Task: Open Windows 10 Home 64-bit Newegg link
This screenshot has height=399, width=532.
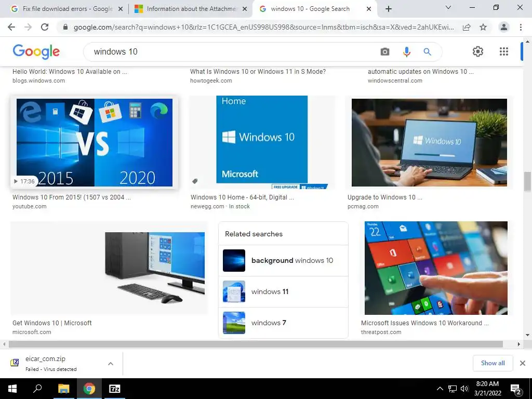Action: pyautogui.click(x=242, y=197)
